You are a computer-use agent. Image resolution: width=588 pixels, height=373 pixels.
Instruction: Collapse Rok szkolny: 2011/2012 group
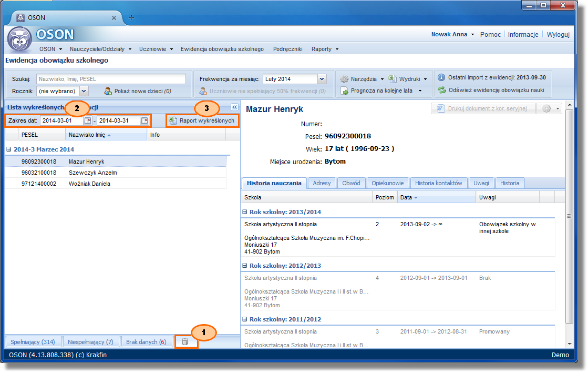(244, 319)
